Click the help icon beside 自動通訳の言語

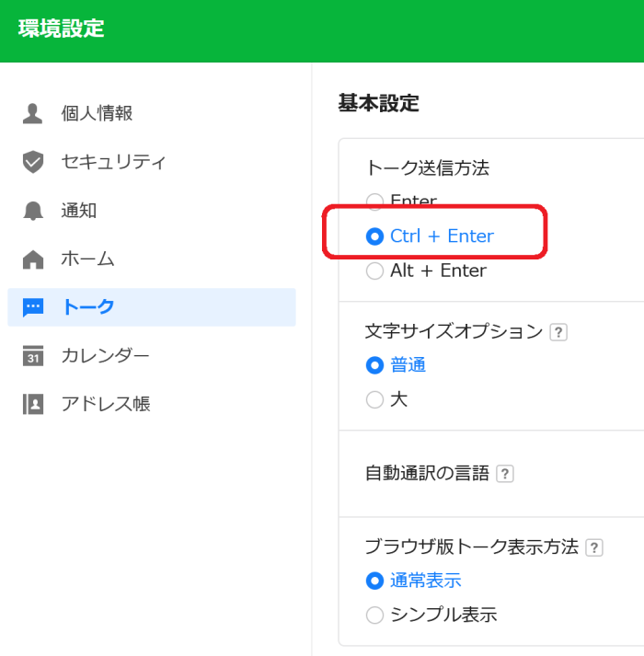(505, 474)
